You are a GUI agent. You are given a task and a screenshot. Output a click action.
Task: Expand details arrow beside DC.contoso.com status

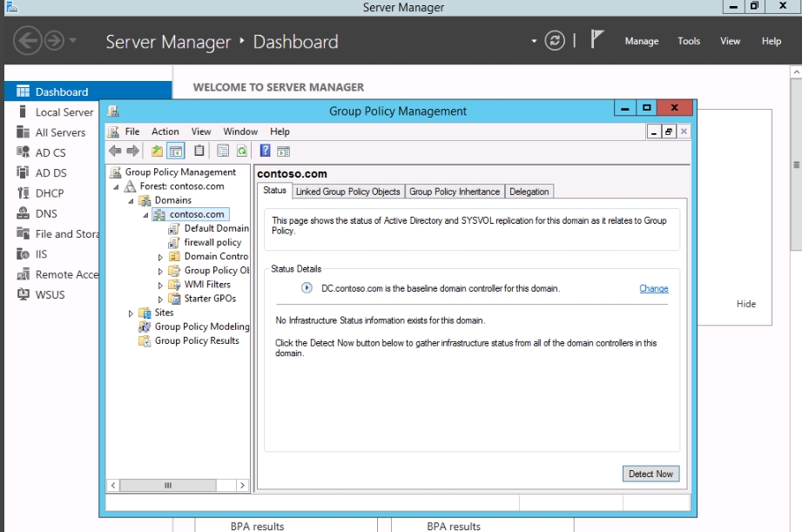[307, 288]
